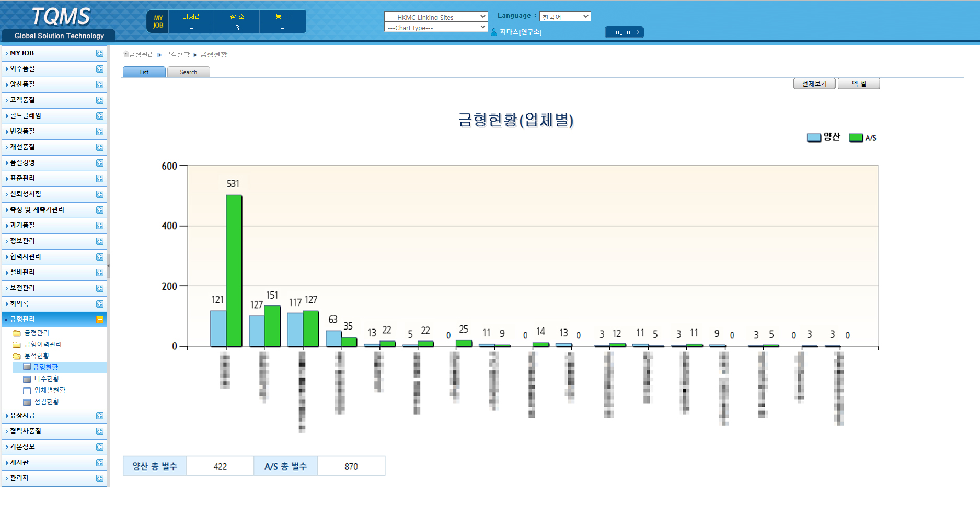
Task: Open the 금형관리 sidebar menu header
Action: pyautogui.click(x=54, y=320)
